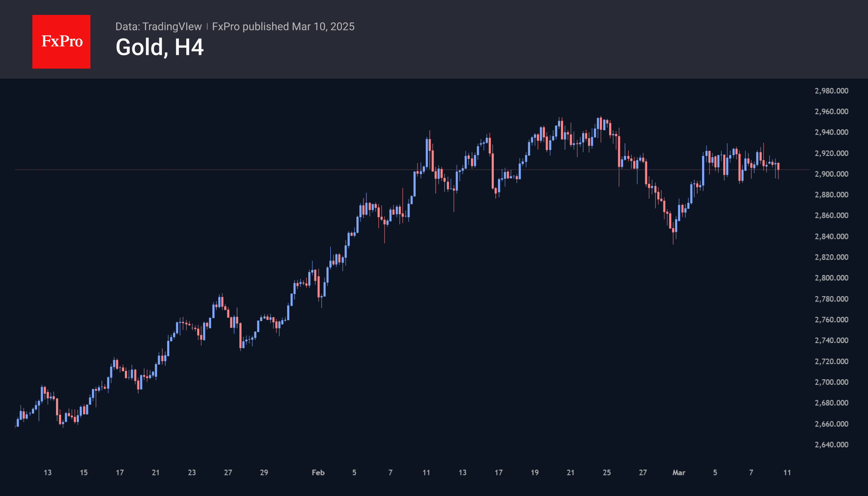The width and height of the screenshot is (868, 496).
Task: Click the 2,980.000 price axis label
Action: 831,91
